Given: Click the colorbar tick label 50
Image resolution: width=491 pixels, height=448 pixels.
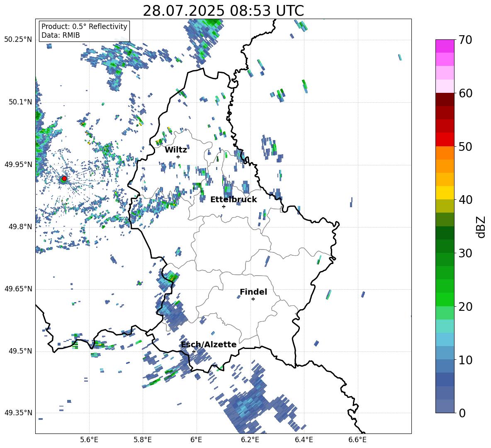Looking at the screenshot, I should (465, 147).
